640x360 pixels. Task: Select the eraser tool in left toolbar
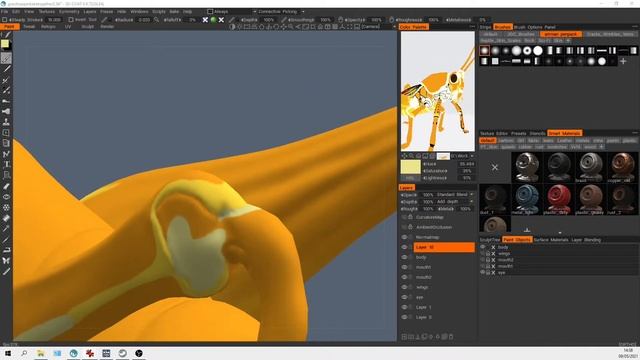click(x=6, y=186)
